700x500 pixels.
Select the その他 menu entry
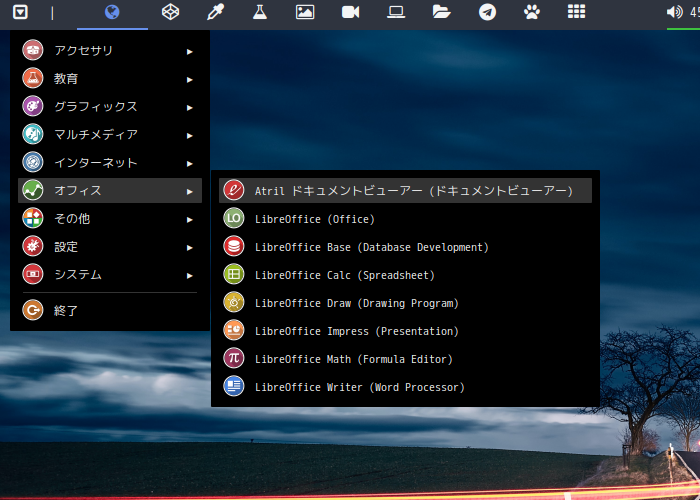click(110, 218)
